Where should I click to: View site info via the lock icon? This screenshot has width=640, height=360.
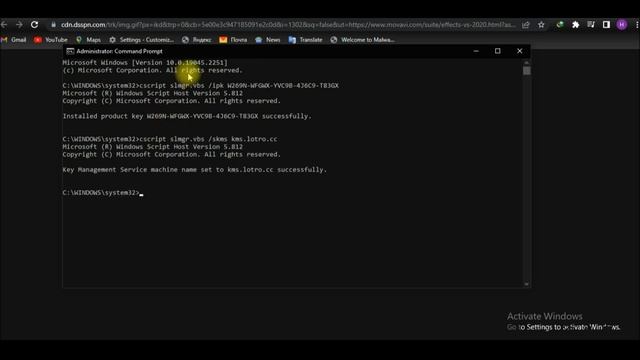[53, 25]
